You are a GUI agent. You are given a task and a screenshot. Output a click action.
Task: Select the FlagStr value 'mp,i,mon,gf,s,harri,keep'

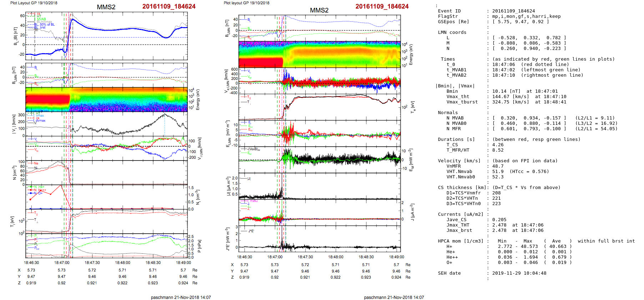point(526,16)
